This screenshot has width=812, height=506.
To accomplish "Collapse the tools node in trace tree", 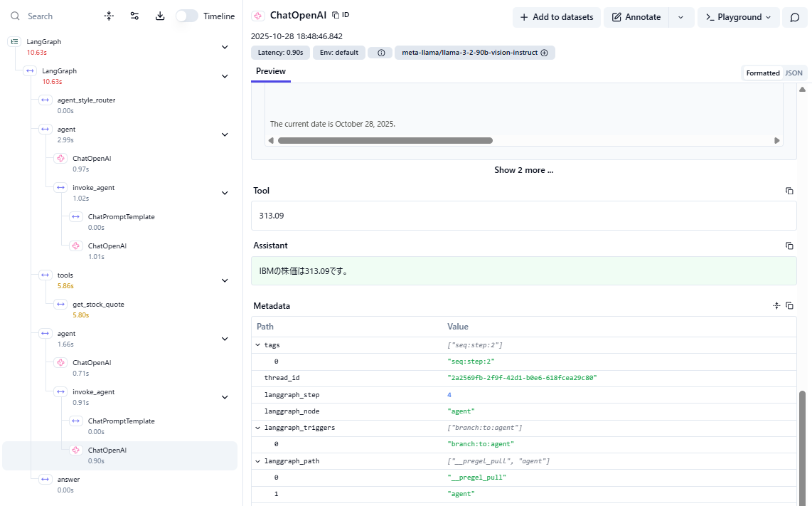I will [x=225, y=280].
